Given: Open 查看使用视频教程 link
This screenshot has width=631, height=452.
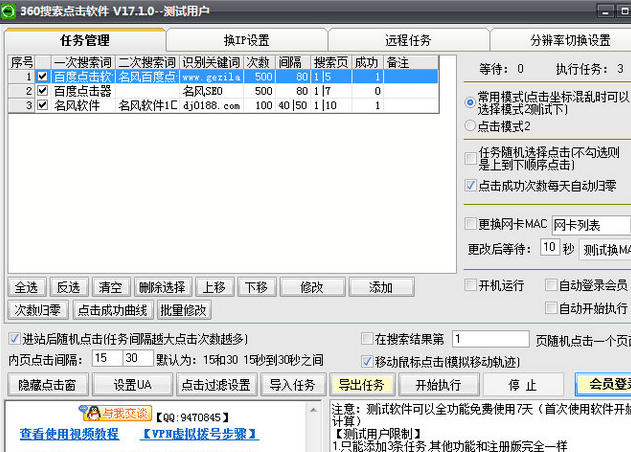Looking at the screenshot, I should 69,433.
